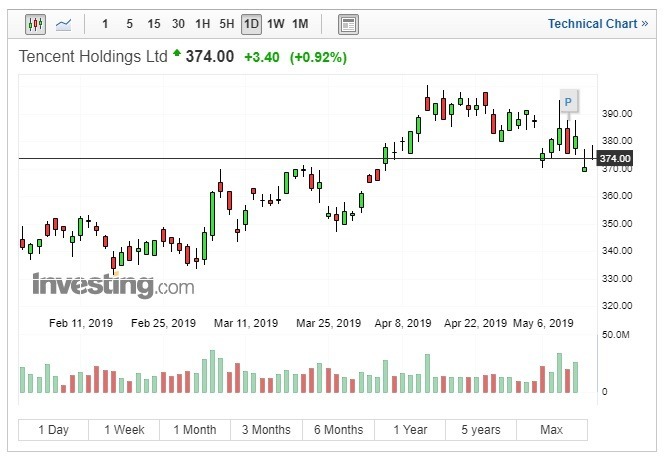Select the 1M monthly interval
This screenshot has height=461, width=671.
click(x=300, y=24)
